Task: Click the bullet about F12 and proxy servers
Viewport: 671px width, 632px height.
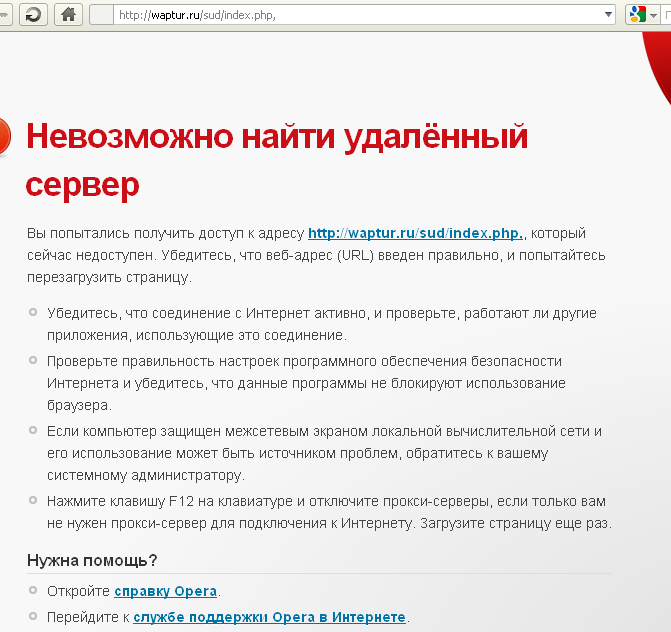Action: (x=330, y=512)
